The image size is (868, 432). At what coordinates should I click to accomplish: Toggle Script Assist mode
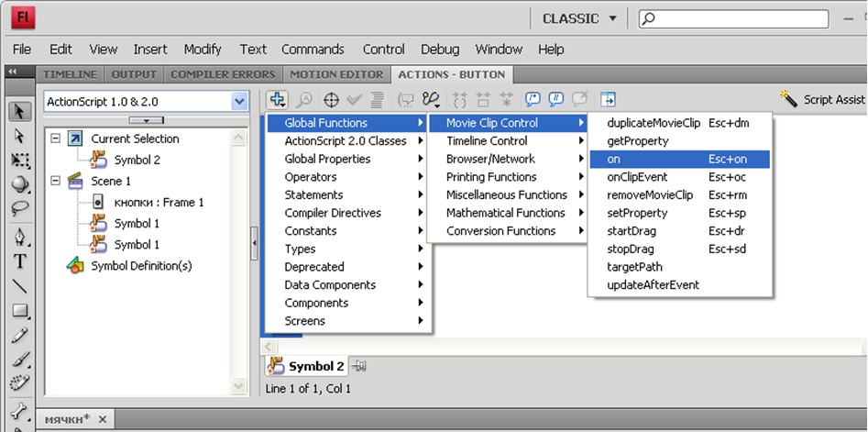822,99
